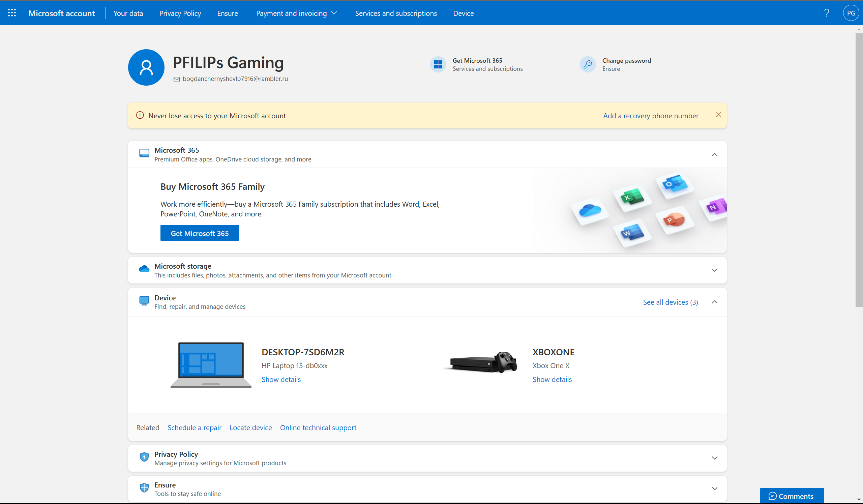Expand the Microsoft storage section
The width and height of the screenshot is (863, 504).
715,270
